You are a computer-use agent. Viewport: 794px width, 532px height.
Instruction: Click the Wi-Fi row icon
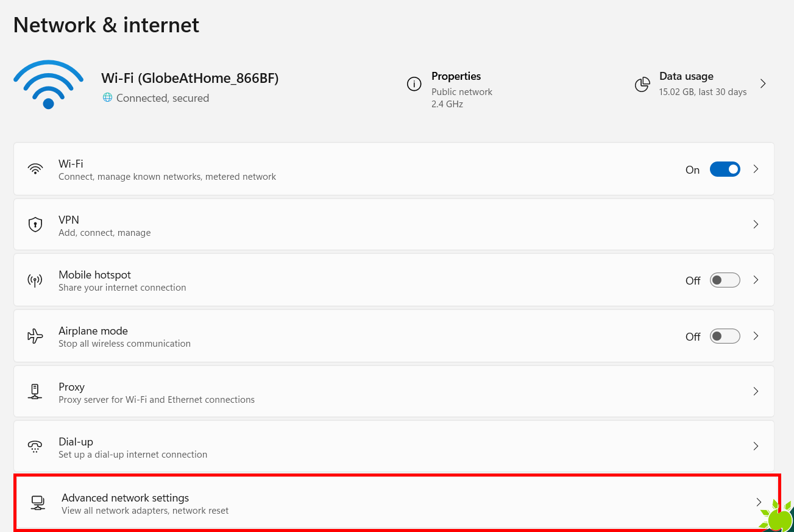35,169
